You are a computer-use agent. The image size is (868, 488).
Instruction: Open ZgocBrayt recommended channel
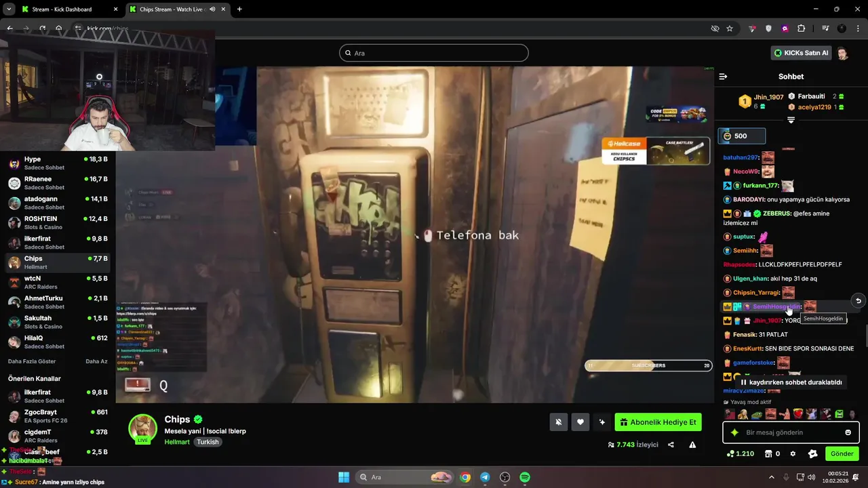pyautogui.click(x=58, y=416)
